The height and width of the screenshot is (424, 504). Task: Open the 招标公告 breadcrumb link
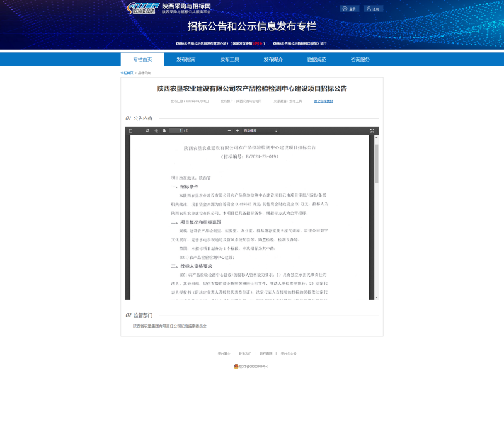(145, 72)
